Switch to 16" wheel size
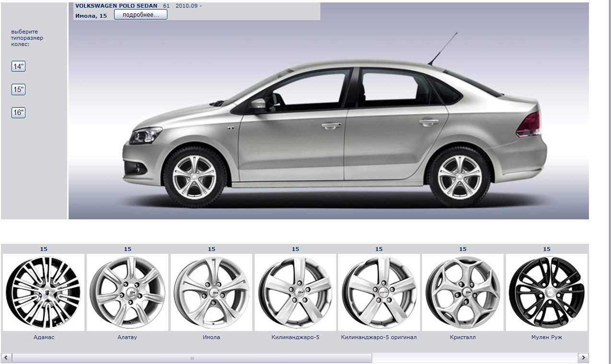 pos(18,113)
